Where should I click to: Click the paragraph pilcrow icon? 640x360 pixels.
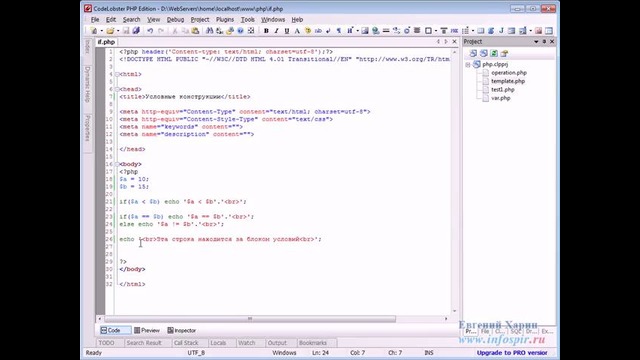click(x=339, y=31)
